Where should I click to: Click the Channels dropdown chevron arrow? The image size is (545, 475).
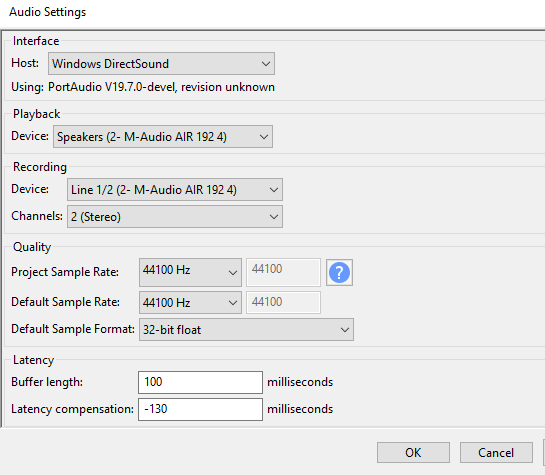[274, 217]
